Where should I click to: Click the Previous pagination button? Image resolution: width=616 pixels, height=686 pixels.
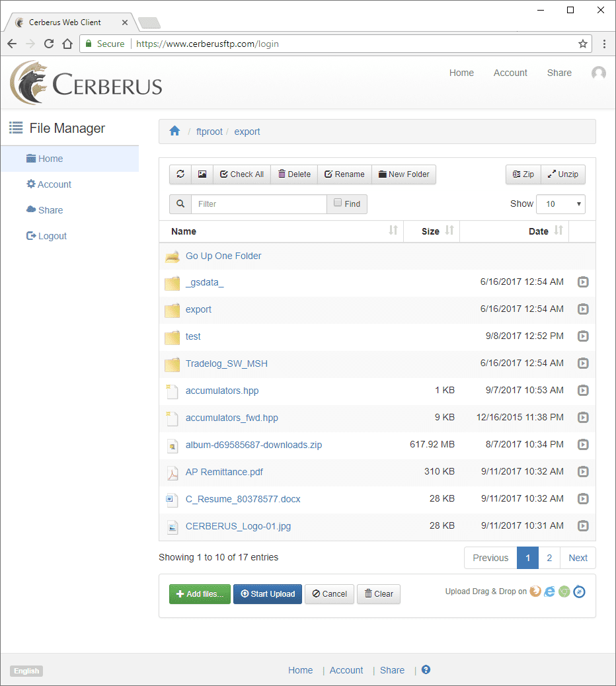pos(490,558)
